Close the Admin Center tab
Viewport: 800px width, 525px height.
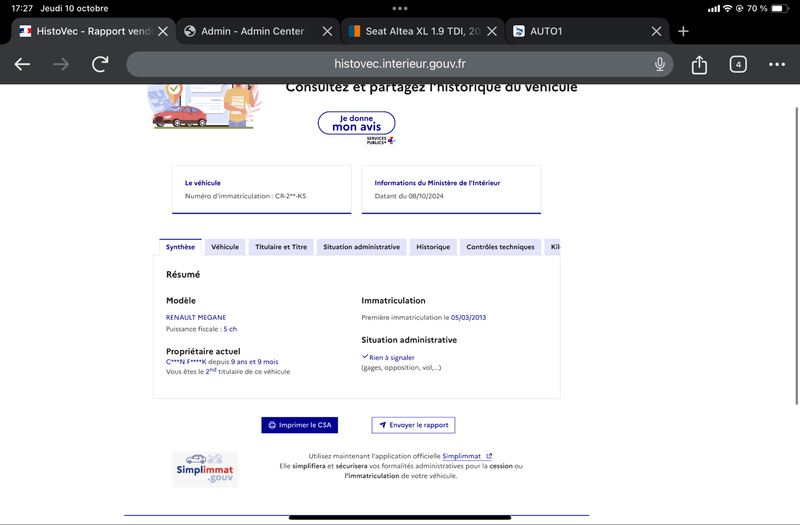[328, 31]
